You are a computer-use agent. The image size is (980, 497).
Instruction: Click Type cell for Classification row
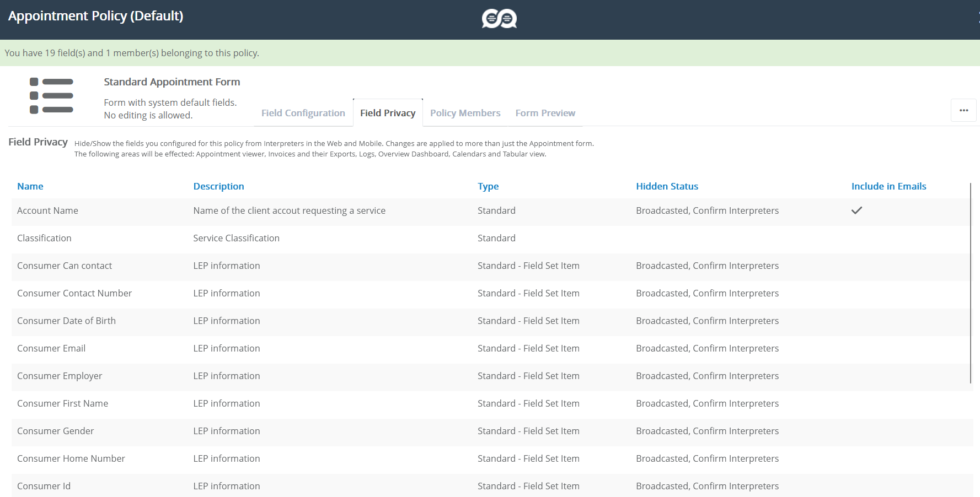[496, 238]
